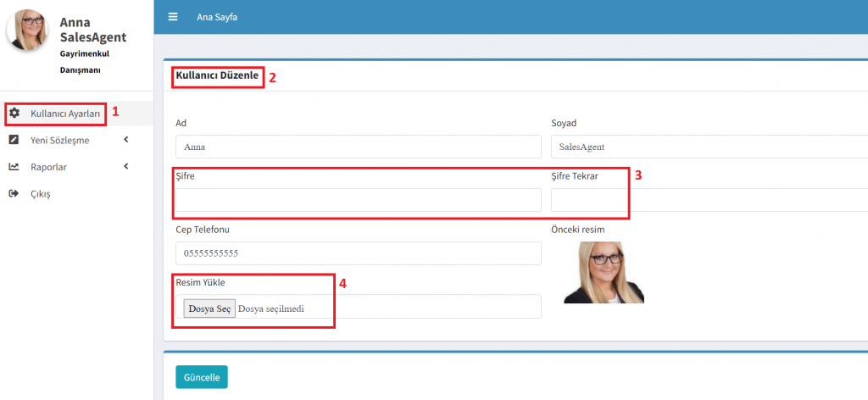Viewport: 868px width, 400px height.
Task: Click the sign-out icon beside Çıkış
Action: tap(14, 194)
